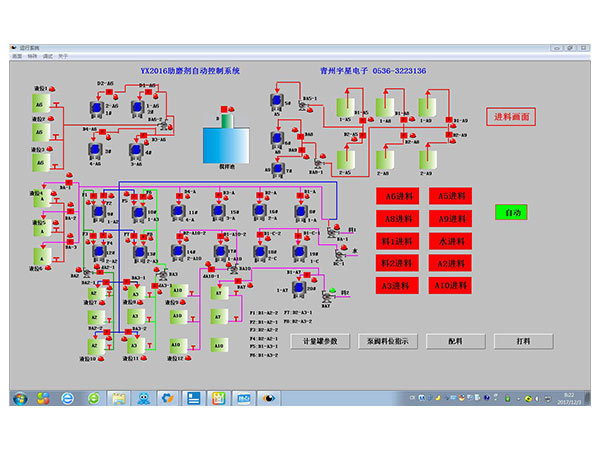Image resolution: width=600 pixels, height=450 pixels.
Task: Toggle the green 自动 mode indicator
Action: [512, 213]
